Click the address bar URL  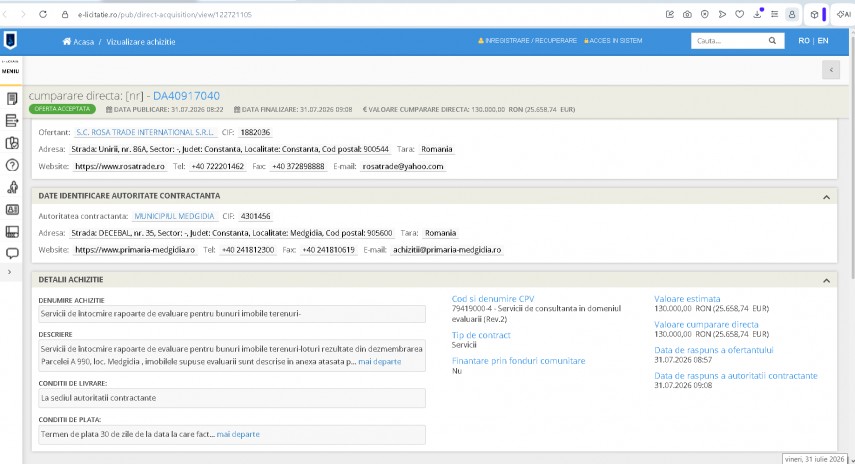165,15
